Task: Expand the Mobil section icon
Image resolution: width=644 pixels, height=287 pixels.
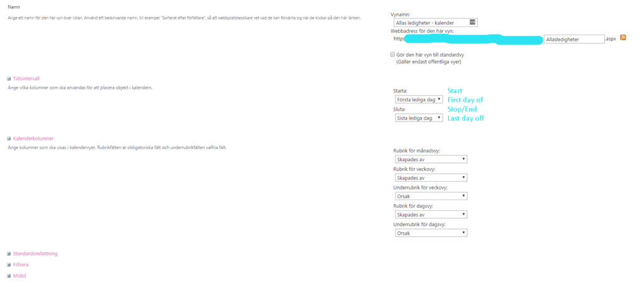Action: point(9,276)
